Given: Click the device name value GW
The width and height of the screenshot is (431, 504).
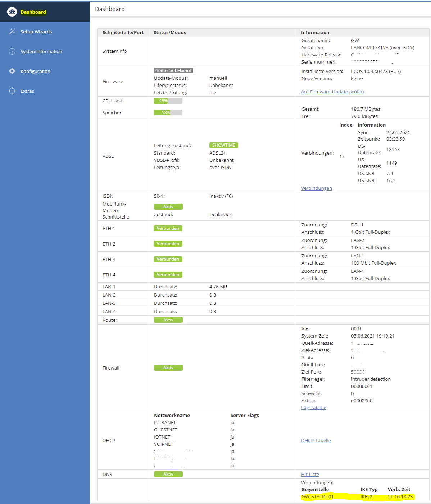Looking at the screenshot, I should point(355,41).
